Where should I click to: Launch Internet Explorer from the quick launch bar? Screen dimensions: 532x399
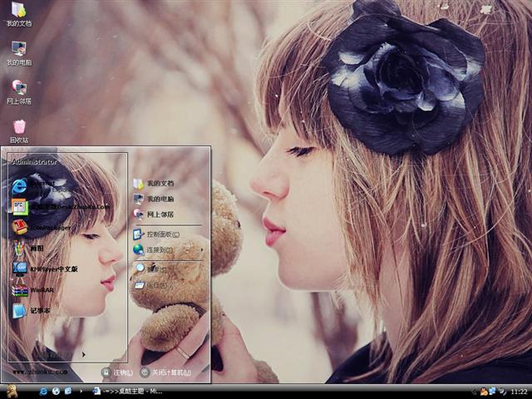point(43,392)
